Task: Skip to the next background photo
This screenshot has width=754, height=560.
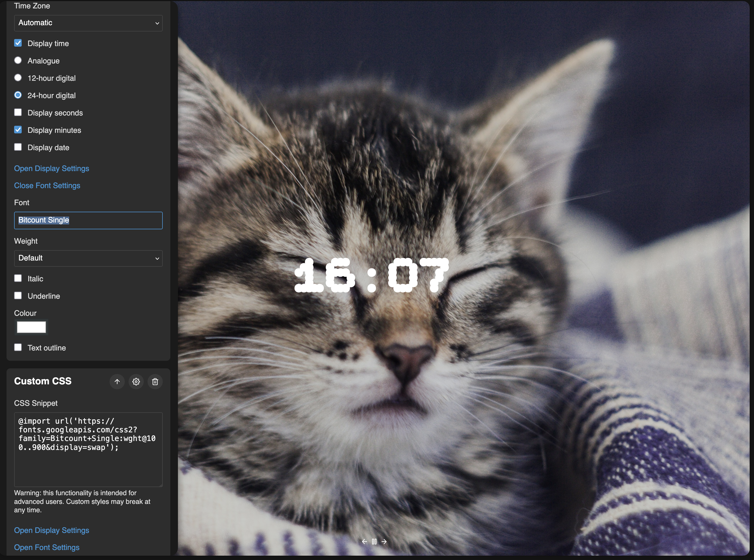Action: (384, 542)
